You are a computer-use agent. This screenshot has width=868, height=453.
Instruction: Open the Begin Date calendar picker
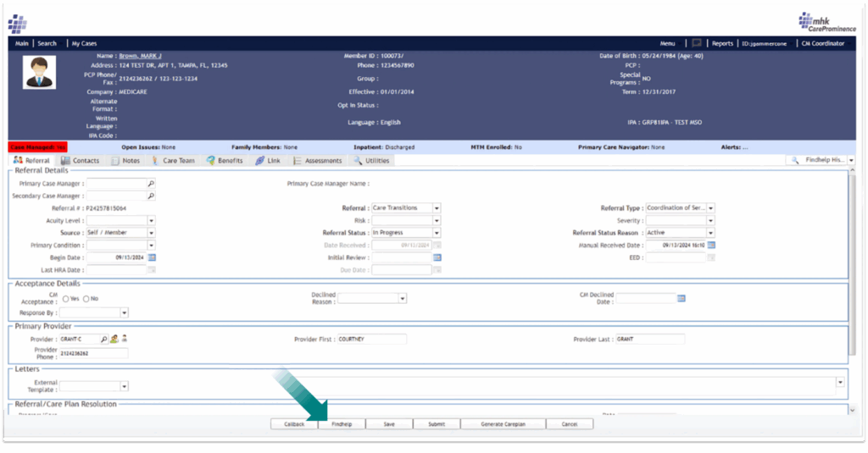coord(153,257)
